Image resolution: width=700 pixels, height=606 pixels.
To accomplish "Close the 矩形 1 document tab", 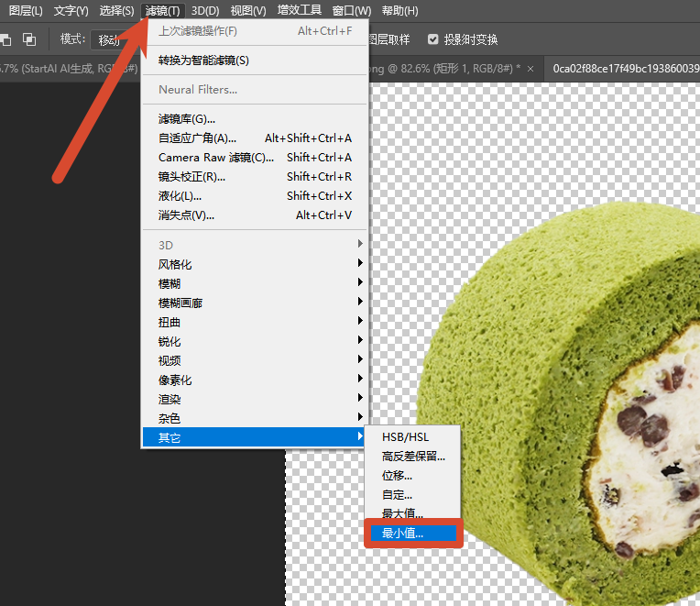I will pos(530,69).
